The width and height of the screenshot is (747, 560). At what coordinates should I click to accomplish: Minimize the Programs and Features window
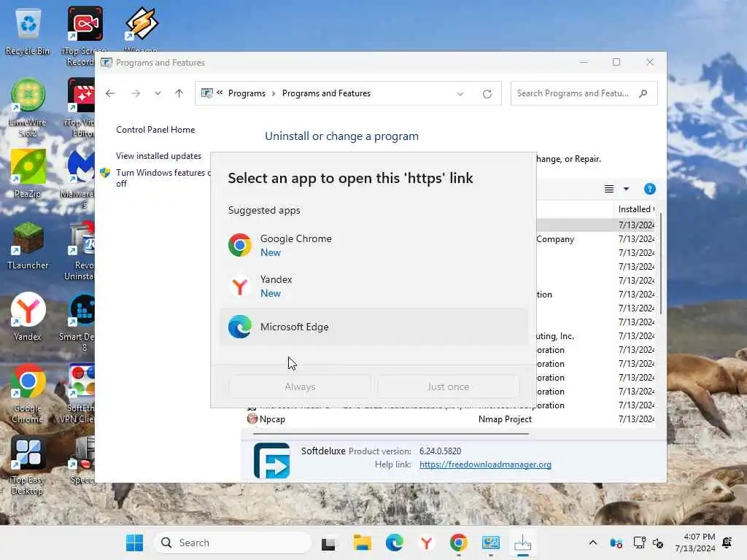[584, 63]
